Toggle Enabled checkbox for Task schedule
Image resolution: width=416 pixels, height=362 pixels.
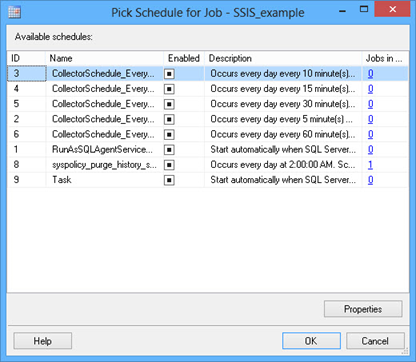click(x=169, y=180)
